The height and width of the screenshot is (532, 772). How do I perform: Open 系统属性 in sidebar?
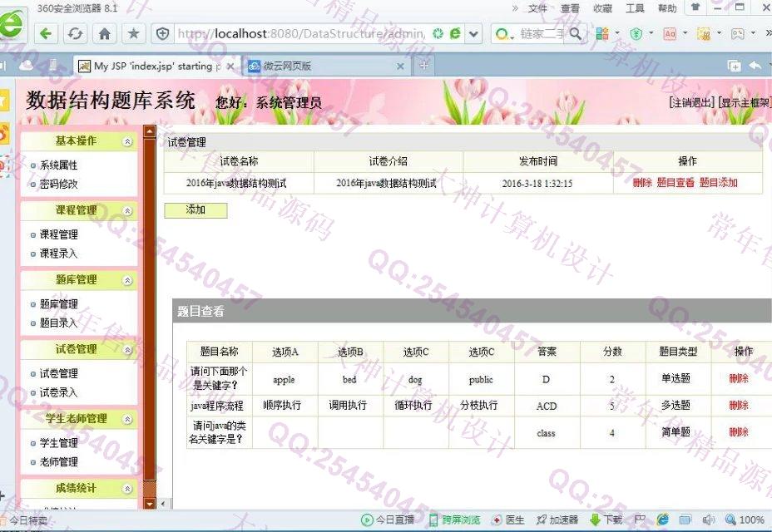click(58, 165)
